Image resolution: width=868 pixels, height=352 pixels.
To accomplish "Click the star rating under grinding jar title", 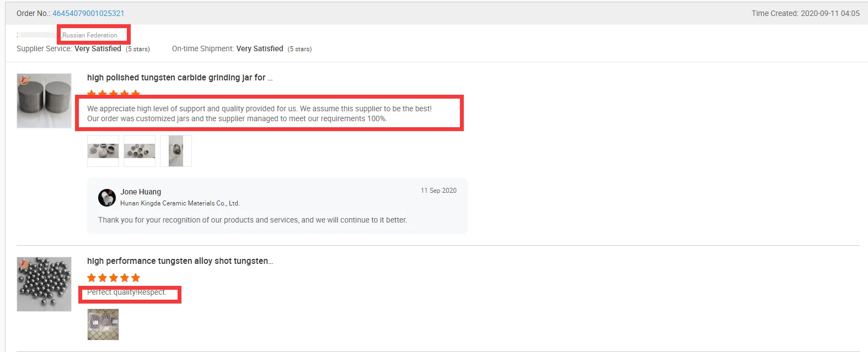I will [x=114, y=93].
